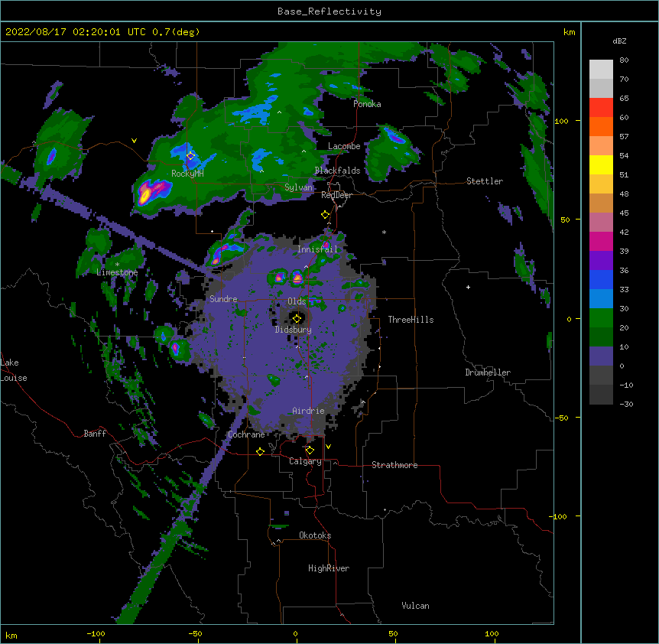659x644 pixels.
Task: Select the magenta 39-42 dBZ legend swatch
Action: [601, 241]
